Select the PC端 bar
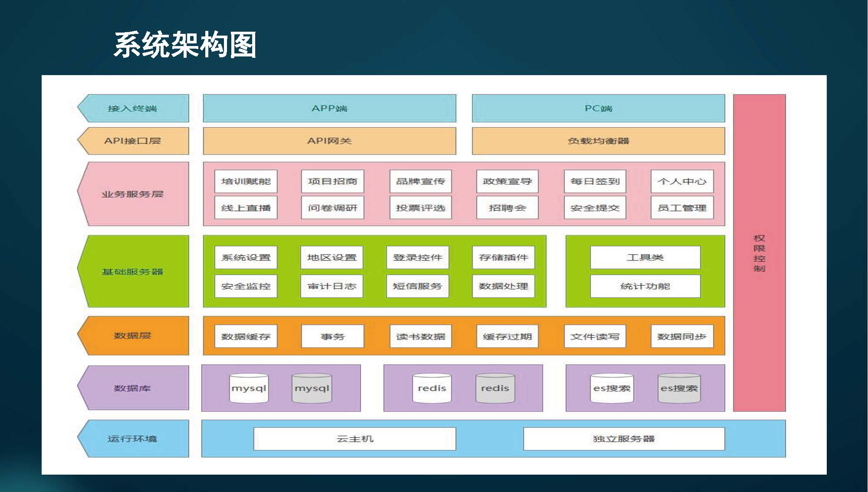The width and height of the screenshot is (868, 492). 598,108
